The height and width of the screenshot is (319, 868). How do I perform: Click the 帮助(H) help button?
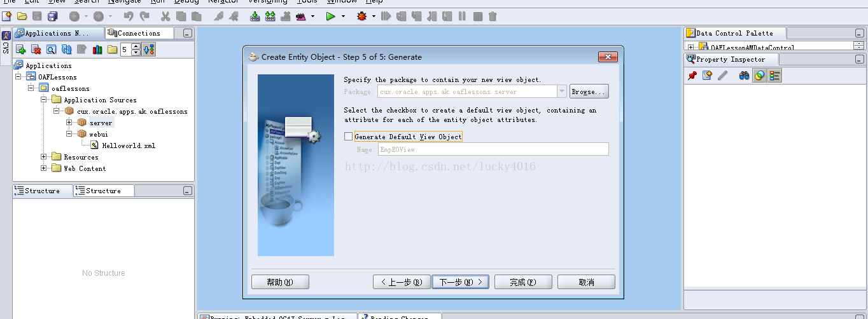coord(280,282)
